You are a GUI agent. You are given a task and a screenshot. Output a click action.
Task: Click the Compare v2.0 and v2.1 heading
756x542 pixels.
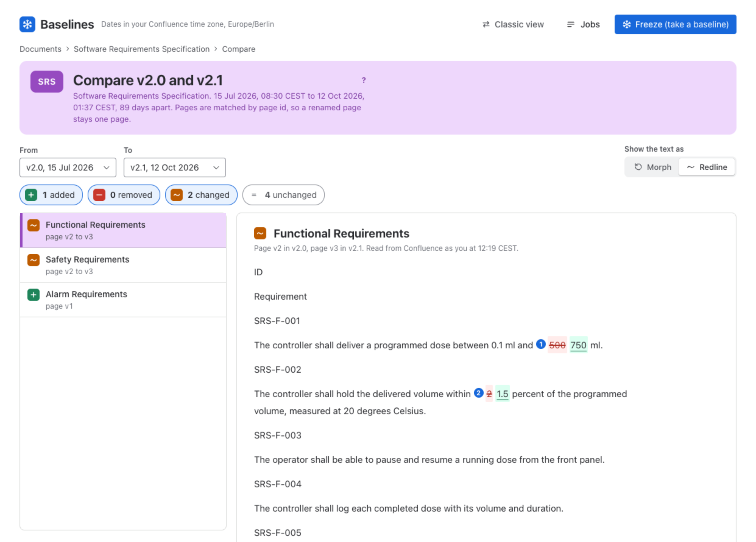(x=148, y=80)
